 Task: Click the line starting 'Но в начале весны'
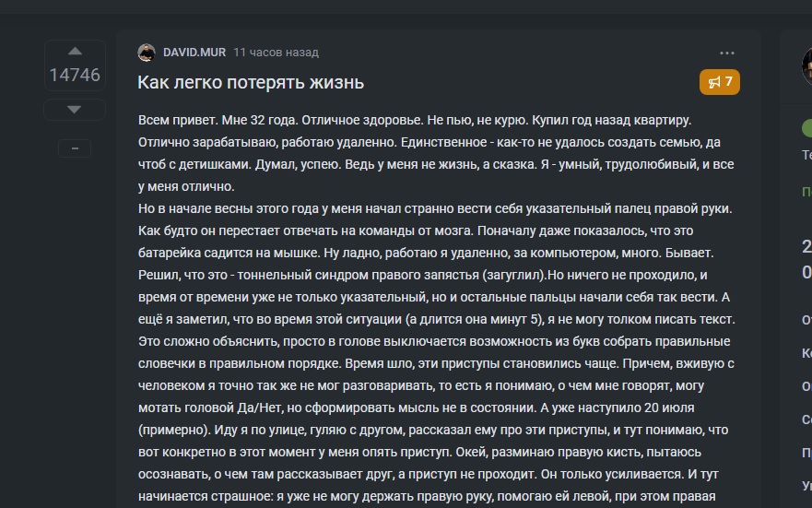click(x=435, y=208)
